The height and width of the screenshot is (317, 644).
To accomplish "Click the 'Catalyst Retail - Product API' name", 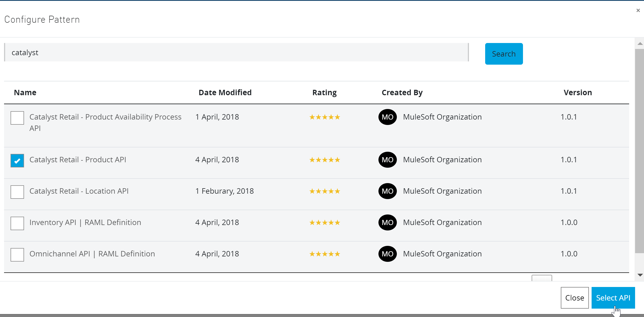I will point(78,160).
